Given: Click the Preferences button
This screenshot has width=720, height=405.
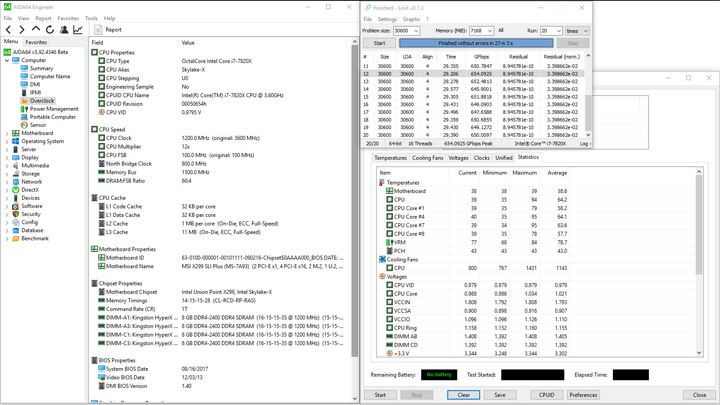Looking at the screenshot, I should click(x=583, y=395).
